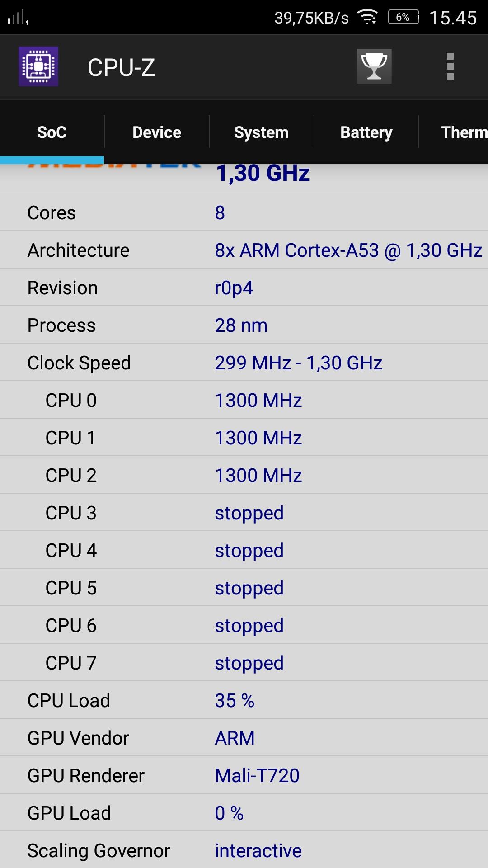Tap the Architecture row
This screenshot has height=868, width=488.
pyautogui.click(x=244, y=250)
